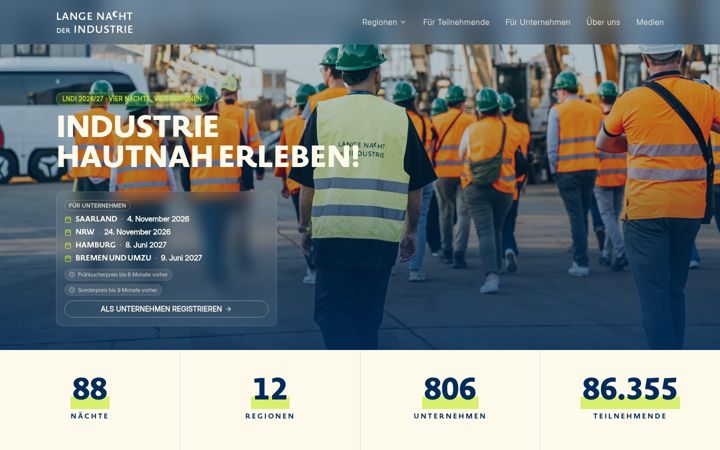
Task: Click the calendar icon beside SAARLAND
Action: coord(68,219)
